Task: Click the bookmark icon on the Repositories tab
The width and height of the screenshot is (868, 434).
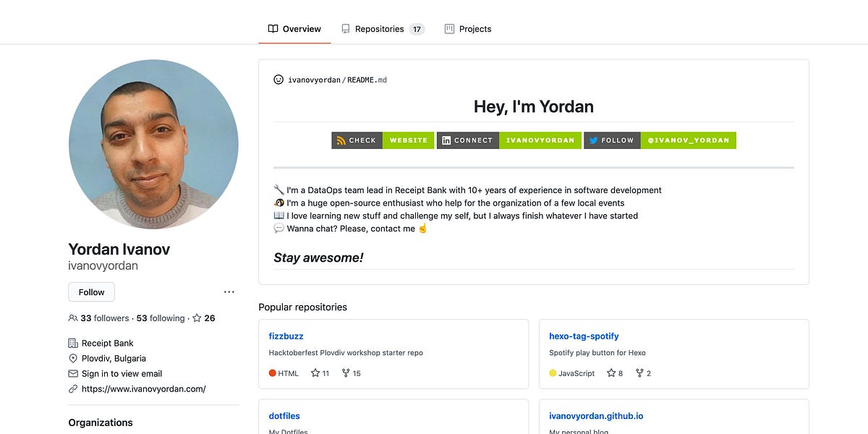Action: (346, 28)
